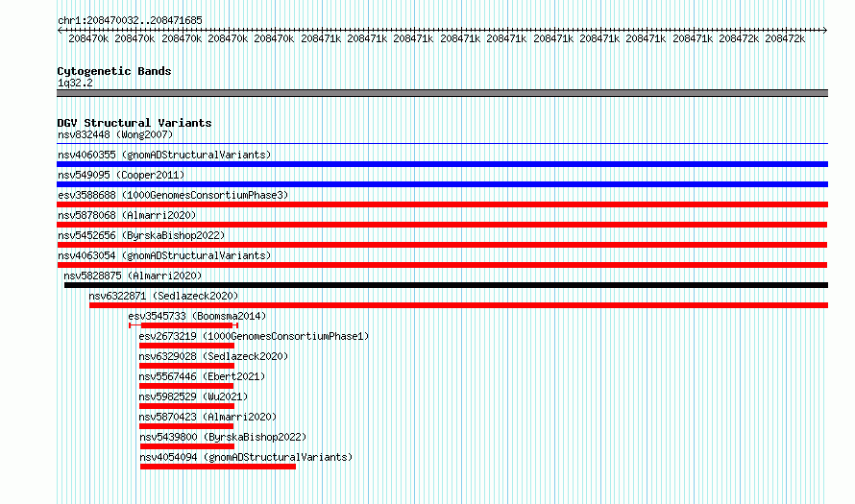
Task: Click the 1q32.2 band label
Action: [x=75, y=83]
